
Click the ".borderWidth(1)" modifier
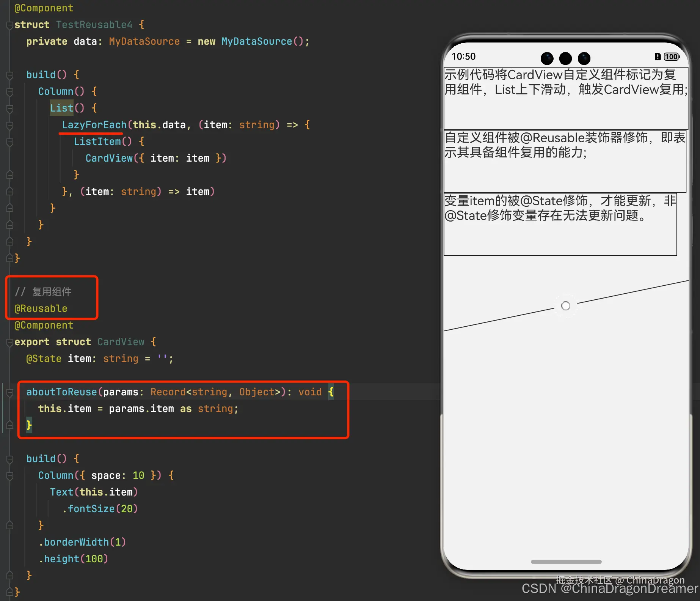coord(82,542)
